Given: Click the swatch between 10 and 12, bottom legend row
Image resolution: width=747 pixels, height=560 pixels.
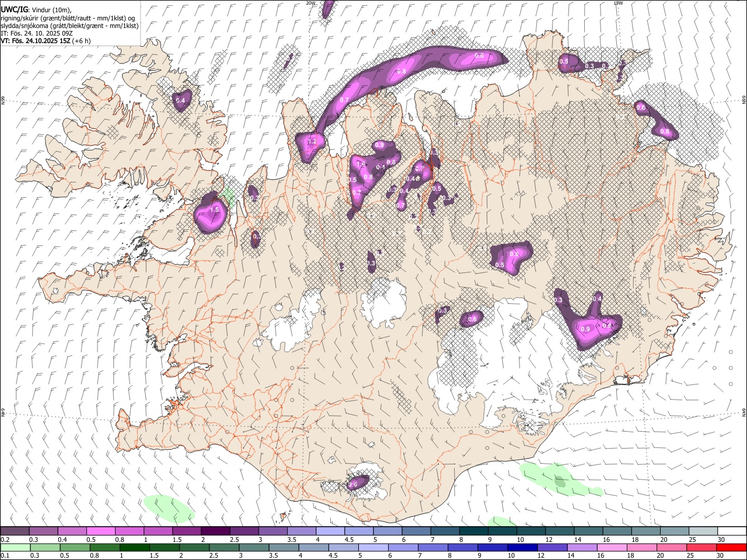Looking at the screenshot, I should point(521,547).
